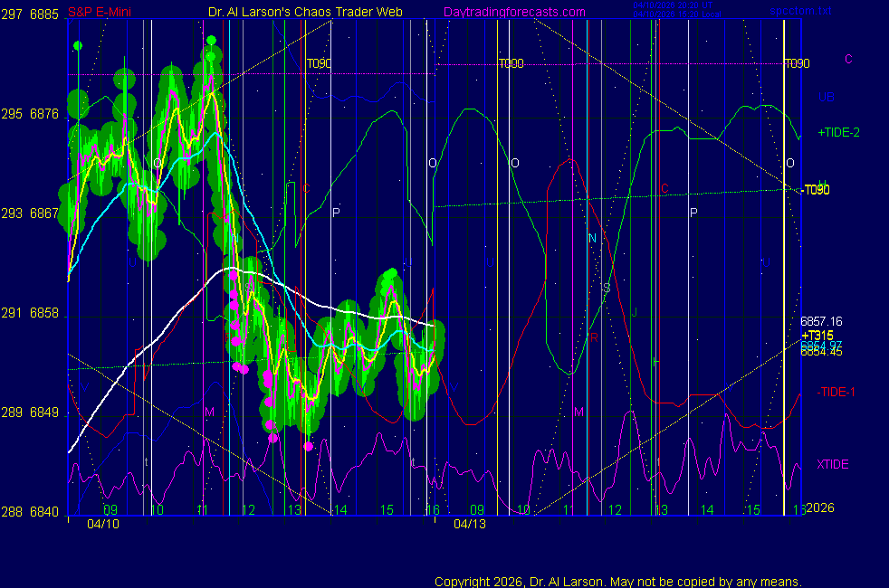The width and height of the screenshot is (889, 588).
Task: Click the 6849 price axis label
Action: coord(43,413)
